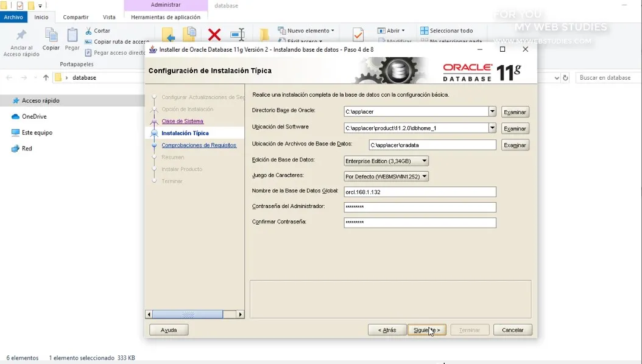Screen dimensions: 642x364
Task: Expand the Ubicación del Software dropdown
Action: pos(492,128)
